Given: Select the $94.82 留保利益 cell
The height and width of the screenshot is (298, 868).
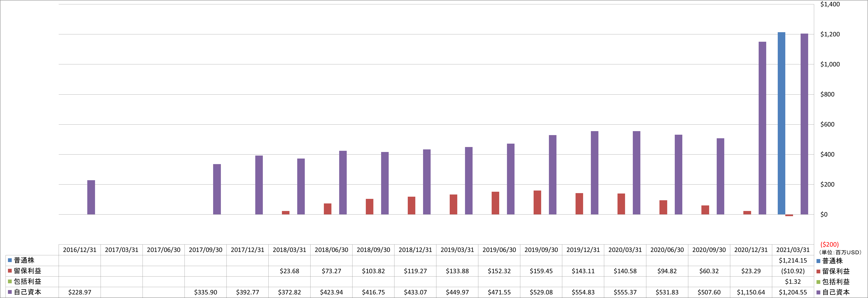Looking at the screenshot, I should pos(667,271).
